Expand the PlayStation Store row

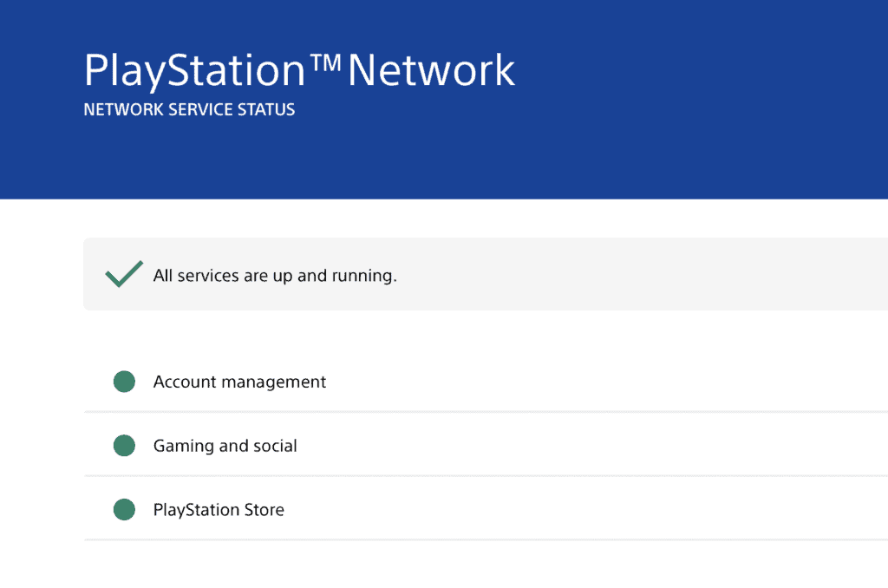[486, 510]
